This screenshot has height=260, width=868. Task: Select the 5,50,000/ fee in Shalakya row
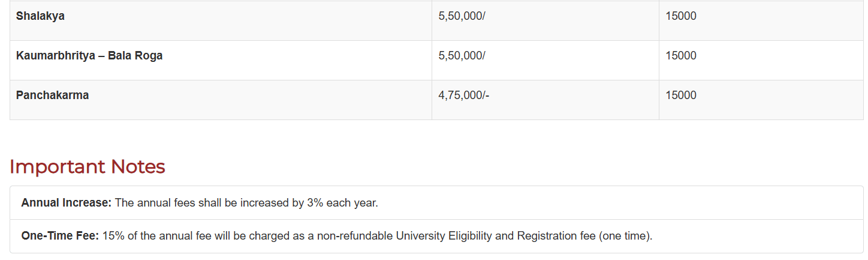coord(462,16)
